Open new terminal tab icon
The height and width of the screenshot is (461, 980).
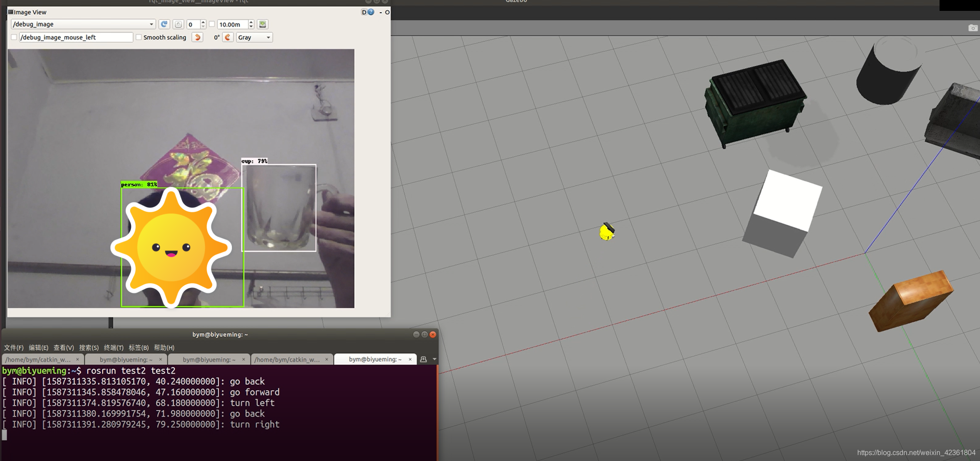click(x=424, y=359)
